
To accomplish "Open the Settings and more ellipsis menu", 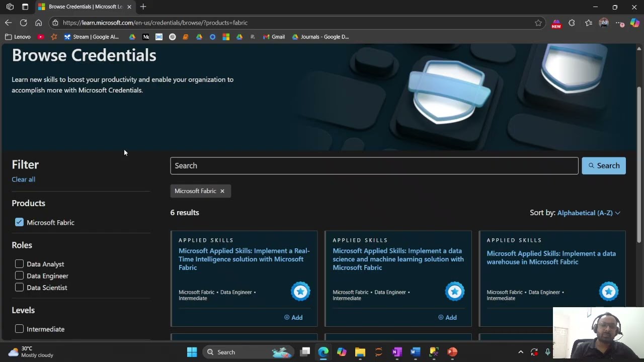I will click(x=619, y=23).
